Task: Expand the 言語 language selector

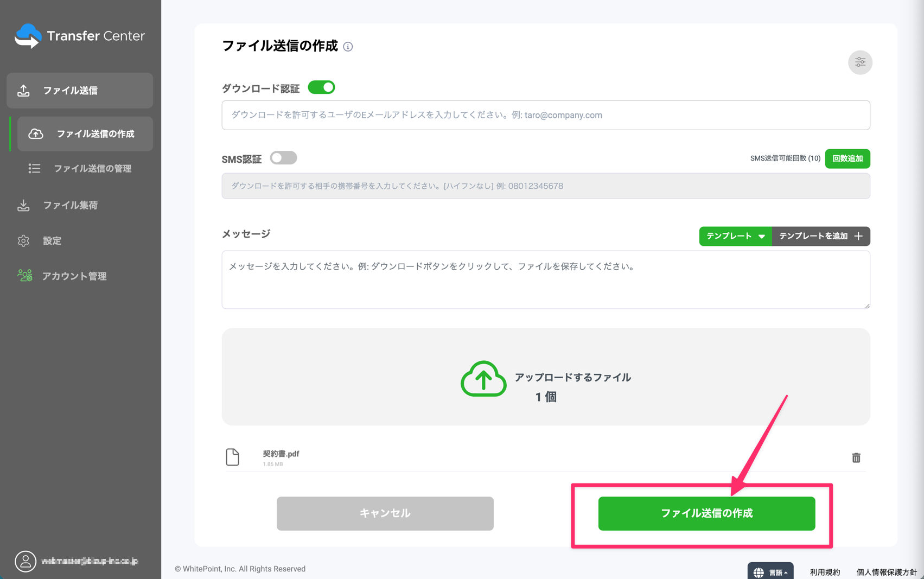Action: (x=770, y=571)
